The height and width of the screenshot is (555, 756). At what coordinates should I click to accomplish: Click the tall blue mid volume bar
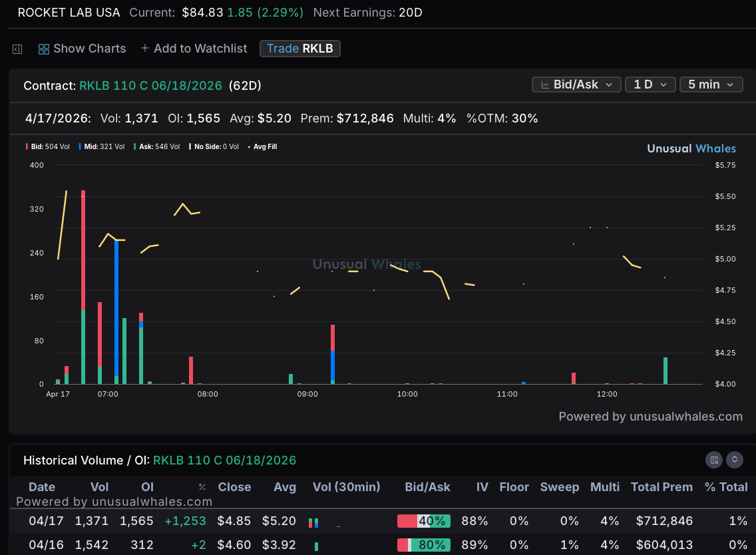[116, 308]
